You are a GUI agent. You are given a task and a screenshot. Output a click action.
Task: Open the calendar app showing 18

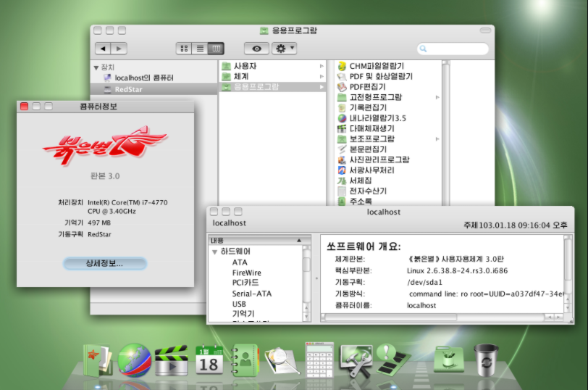point(209,360)
